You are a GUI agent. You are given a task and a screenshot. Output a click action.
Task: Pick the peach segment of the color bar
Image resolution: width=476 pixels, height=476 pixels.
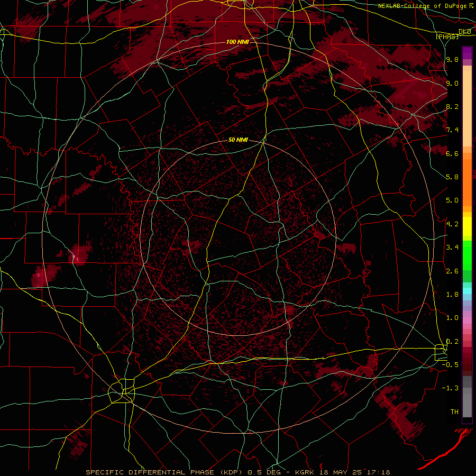(x=467, y=108)
